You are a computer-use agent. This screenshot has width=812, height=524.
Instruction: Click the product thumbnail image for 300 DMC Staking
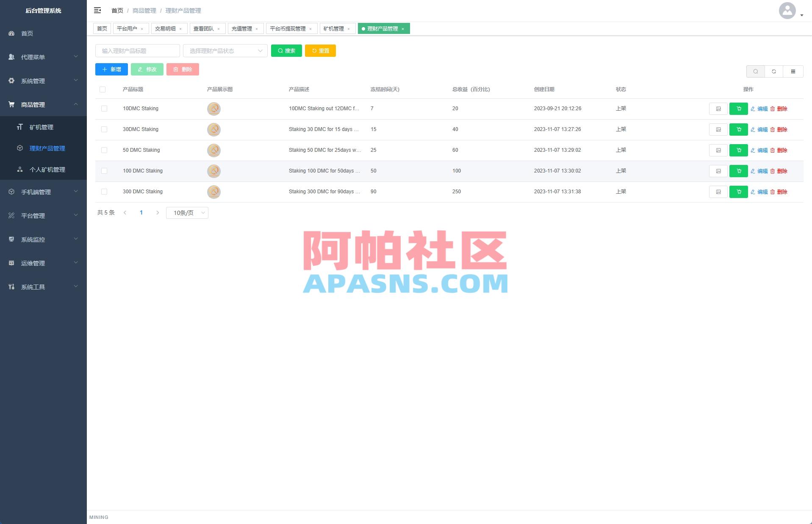[x=213, y=192]
